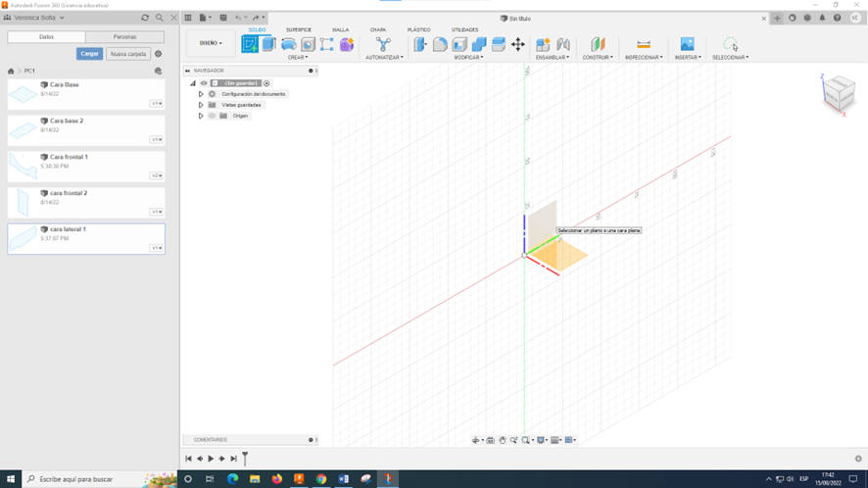868x488 pixels.
Task: Open the INSPECCIONAR dropdown menu
Action: tap(644, 57)
